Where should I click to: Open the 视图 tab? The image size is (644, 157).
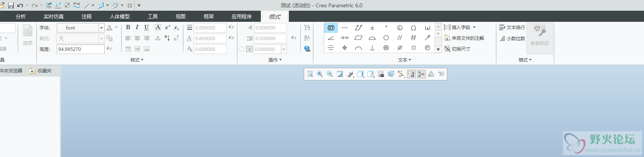click(181, 16)
